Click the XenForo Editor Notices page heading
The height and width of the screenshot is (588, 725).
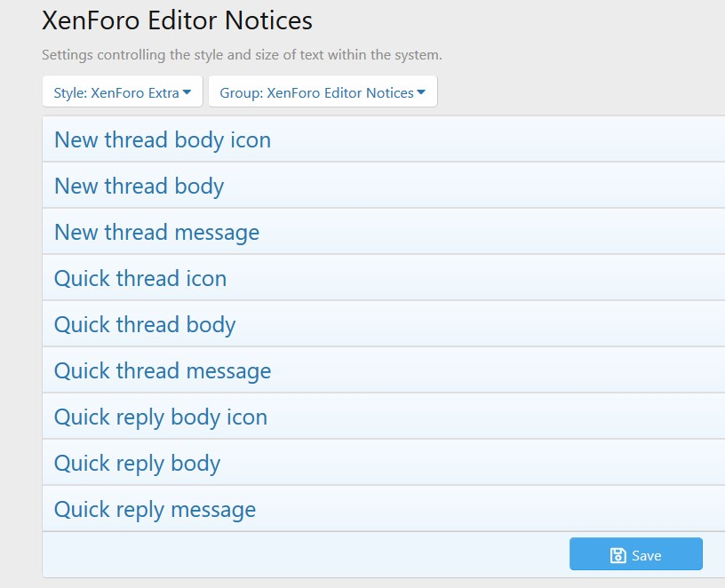178,20
